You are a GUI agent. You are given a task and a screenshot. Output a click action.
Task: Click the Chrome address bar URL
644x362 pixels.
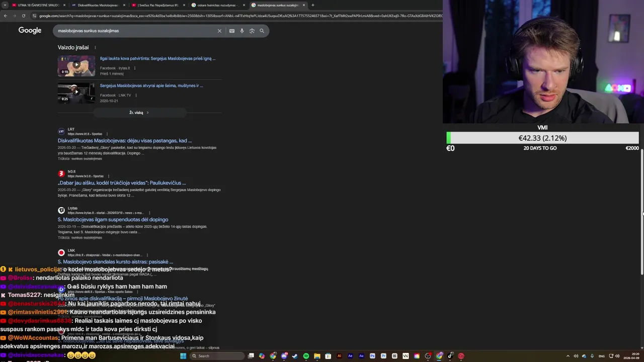(240, 16)
